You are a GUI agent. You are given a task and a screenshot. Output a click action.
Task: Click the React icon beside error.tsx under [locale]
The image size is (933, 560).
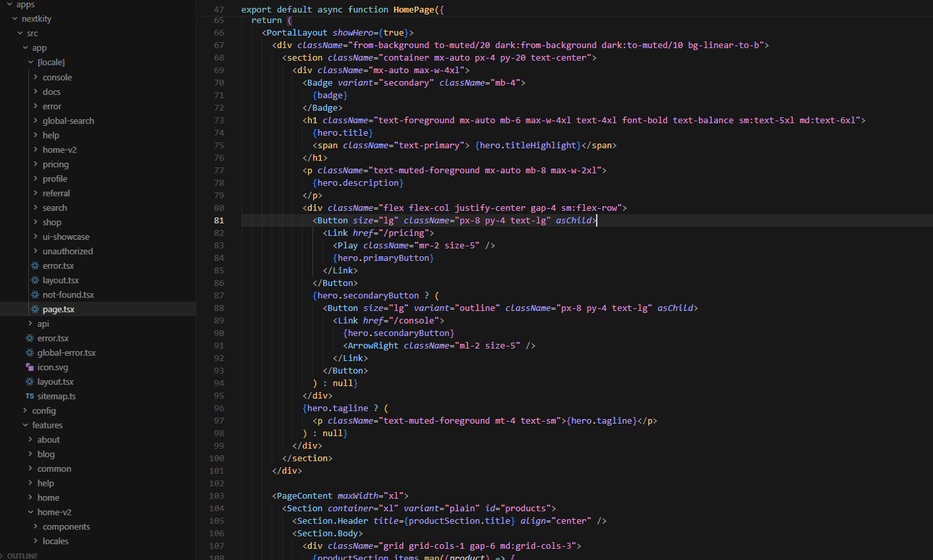coord(36,266)
